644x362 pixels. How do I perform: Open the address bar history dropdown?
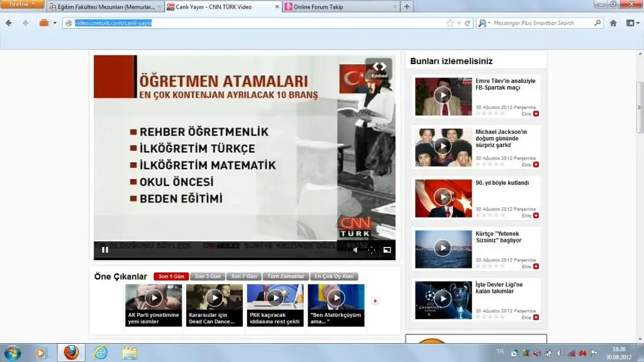tap(459, 23)
